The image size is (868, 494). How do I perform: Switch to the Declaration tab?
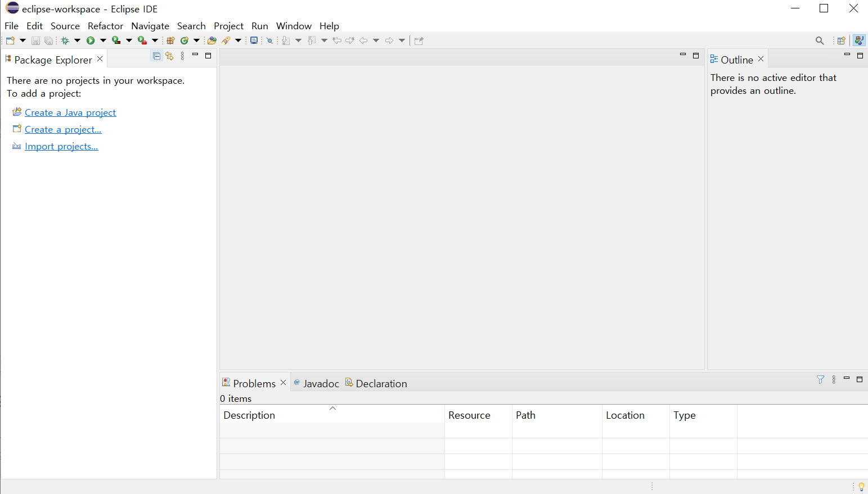click(376, 383)
